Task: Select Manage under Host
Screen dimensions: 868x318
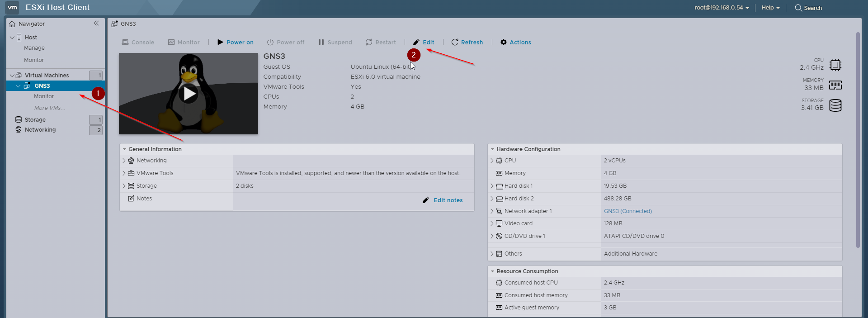Action: tap(34, 48)
